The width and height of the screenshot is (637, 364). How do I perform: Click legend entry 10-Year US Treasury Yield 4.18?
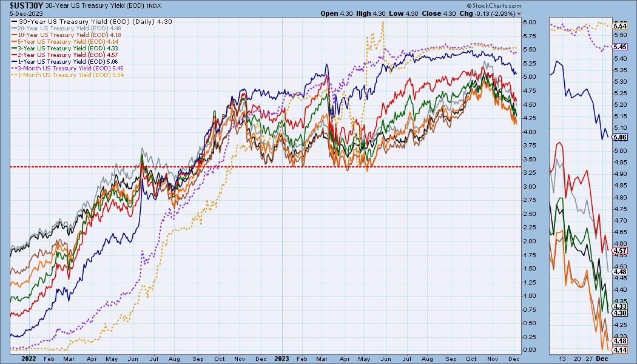pyautogui.click(x=67, y=35)
